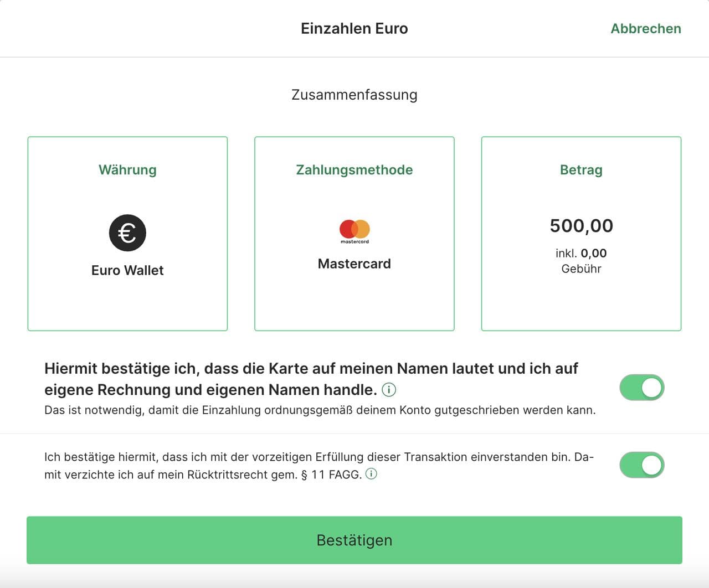Click the early fulfilment consent paragraph
The height and width of the screenshot is (588, 709).
coord(318,457)
